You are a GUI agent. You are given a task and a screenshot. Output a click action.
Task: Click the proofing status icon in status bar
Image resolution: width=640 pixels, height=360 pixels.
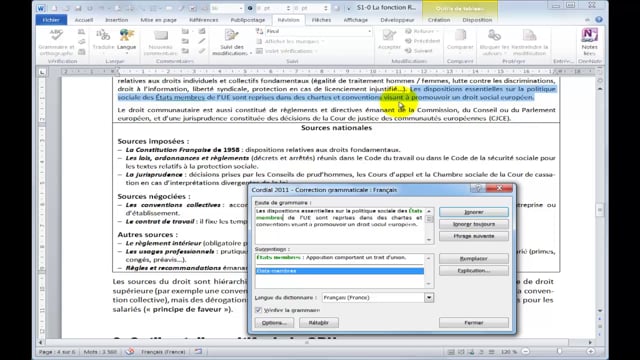pyautogui.click(x=129, y=351)
